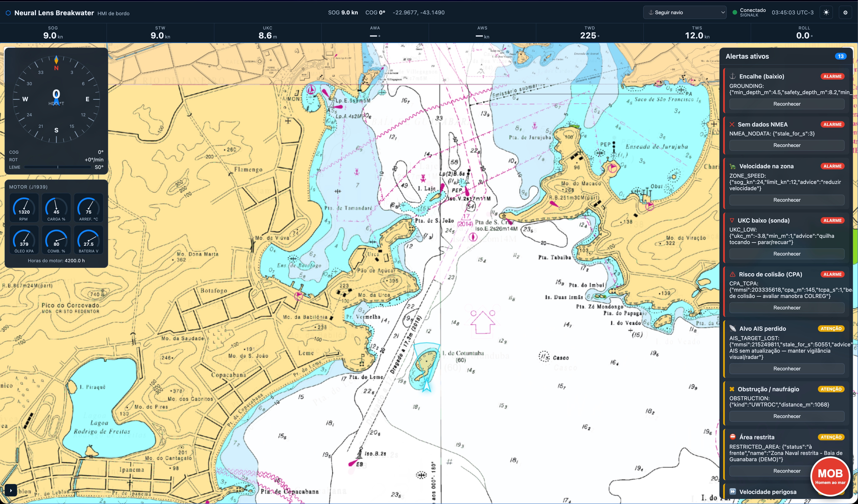858x504 pixels.
Task: Acknowledge the Velocidade na zona alert
Action: coord(787,200)
